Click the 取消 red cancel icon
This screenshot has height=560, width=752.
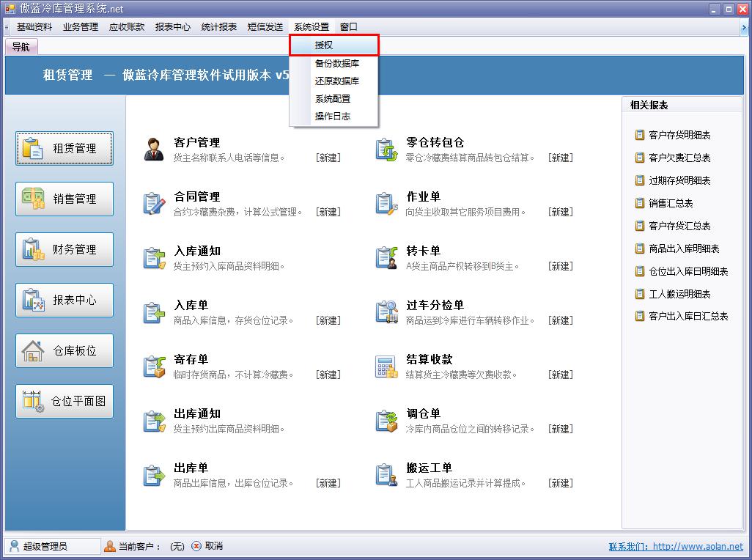pyautogui.click(x=196, y=546)
